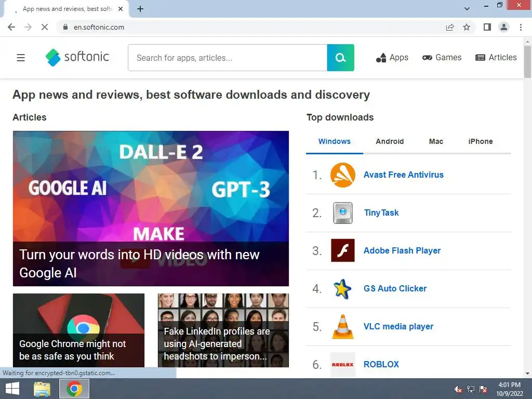Select the Windows top downloads tab
This screenshot has height=399, width=532.
tap(334, 141)
